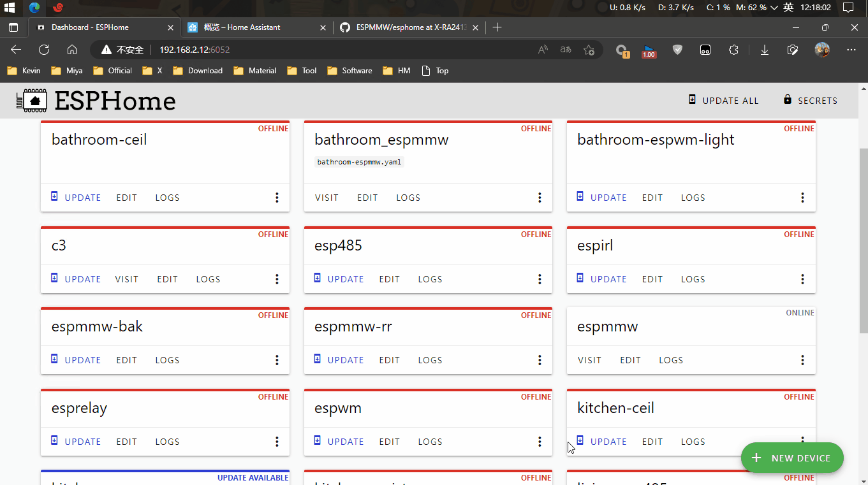This screenshot has height=485, width=868.
Task: Go back in browser
Action: point(16,50)
